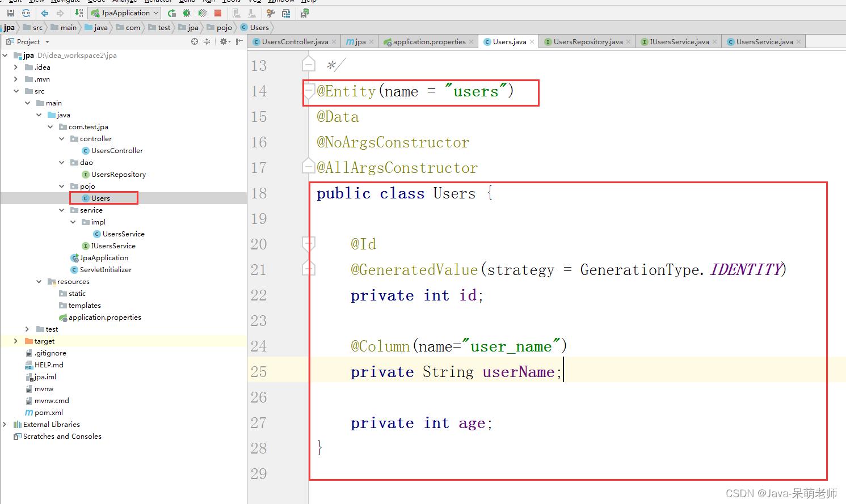Click the Stop process icon
The height and width of the screenshot is (504, 846).
(217, 13)
